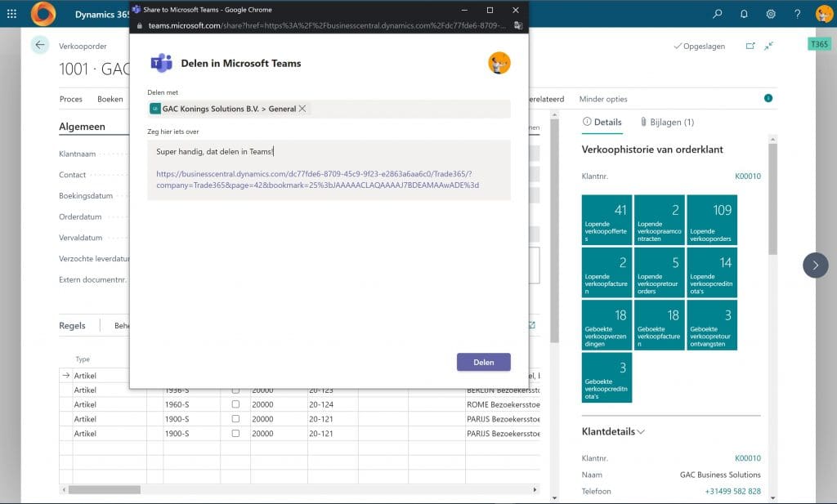The image size is (837, 504).
Task: Open tile 18 Geboekte verkoopfacturen
Action: tap(660, 325)
